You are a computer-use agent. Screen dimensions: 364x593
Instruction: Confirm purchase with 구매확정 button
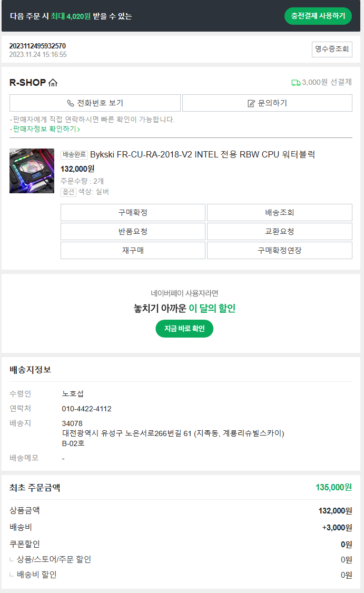coord(133,213)
